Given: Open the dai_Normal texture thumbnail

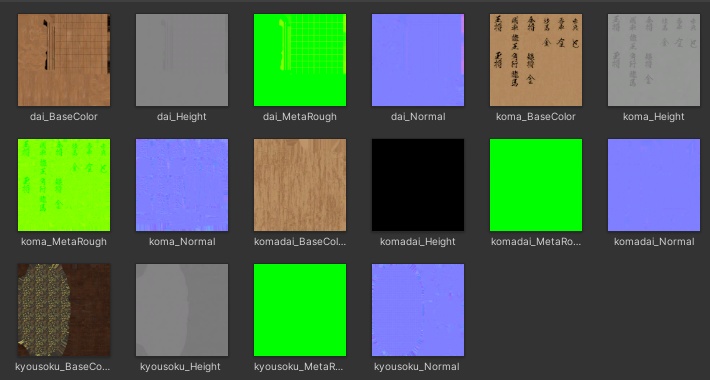Looking at the screenshot, I should point(418,60).
